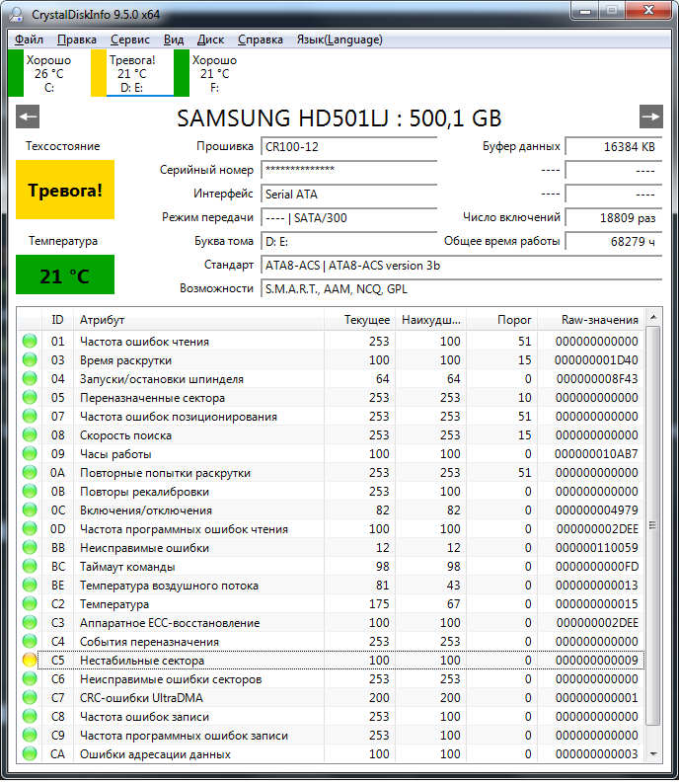The image size is (679, 784).
Task: Click the Текущее column header
Action: (360, 320)
